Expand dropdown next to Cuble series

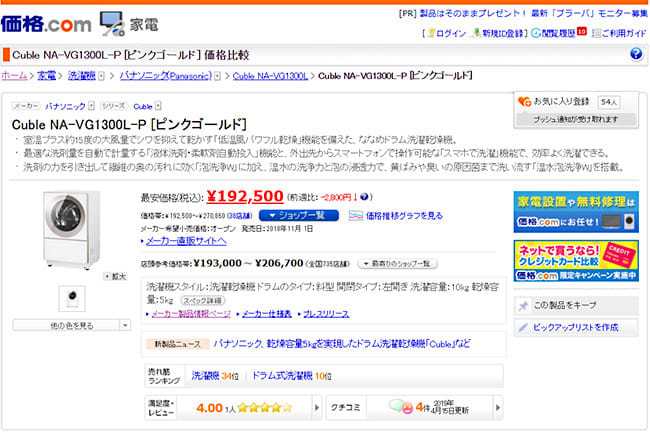point(158,107)
